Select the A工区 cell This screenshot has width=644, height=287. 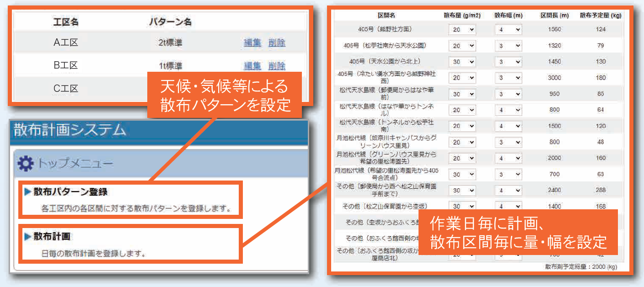(x=66, y=43)
